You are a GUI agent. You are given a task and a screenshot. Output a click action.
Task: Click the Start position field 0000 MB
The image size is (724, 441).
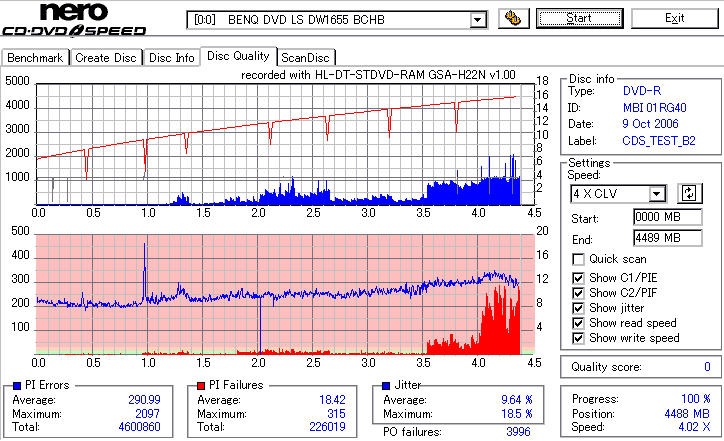pyautogui.click(x=668, y=217)
